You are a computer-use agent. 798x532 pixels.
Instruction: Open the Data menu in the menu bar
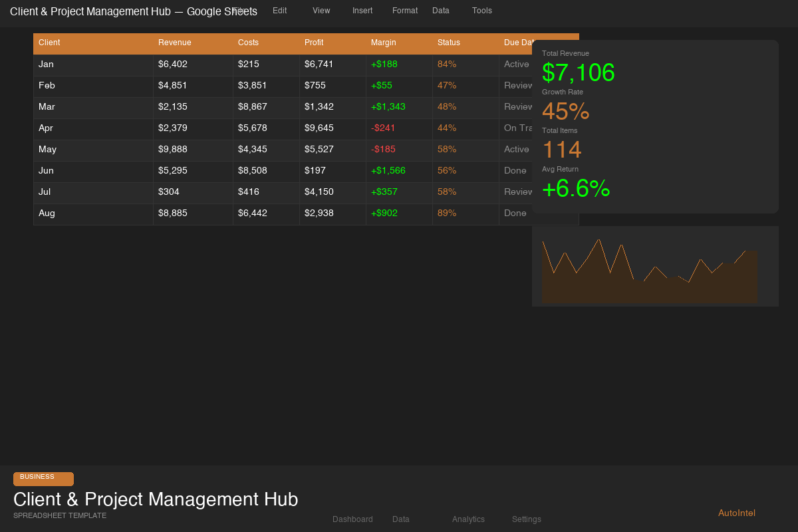pos(441,11)
